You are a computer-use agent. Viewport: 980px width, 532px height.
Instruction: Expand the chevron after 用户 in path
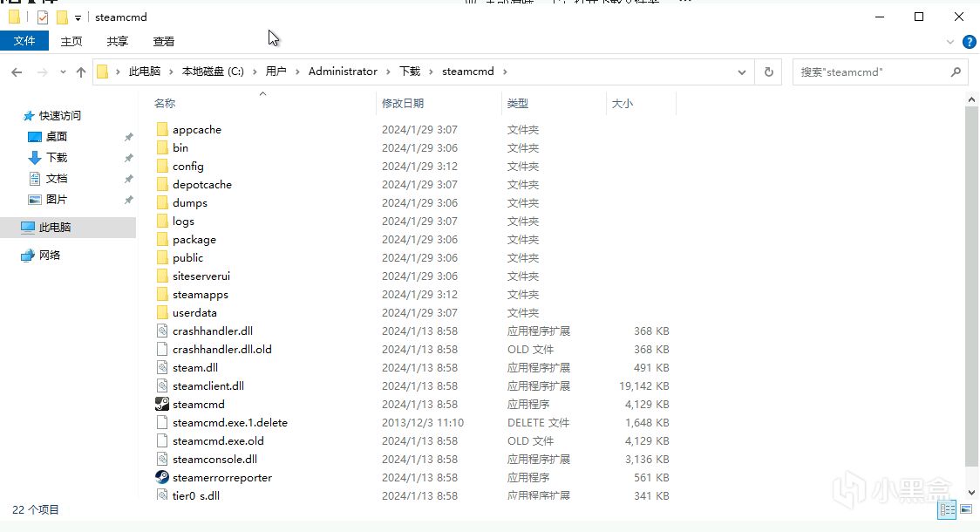[296, 72]
